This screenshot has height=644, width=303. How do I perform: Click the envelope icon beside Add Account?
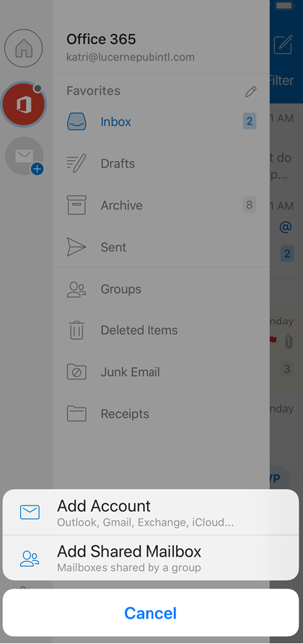30,512
